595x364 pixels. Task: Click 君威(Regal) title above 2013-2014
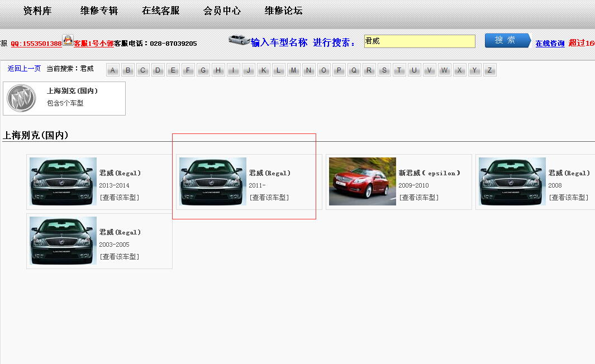click(120, 173)
